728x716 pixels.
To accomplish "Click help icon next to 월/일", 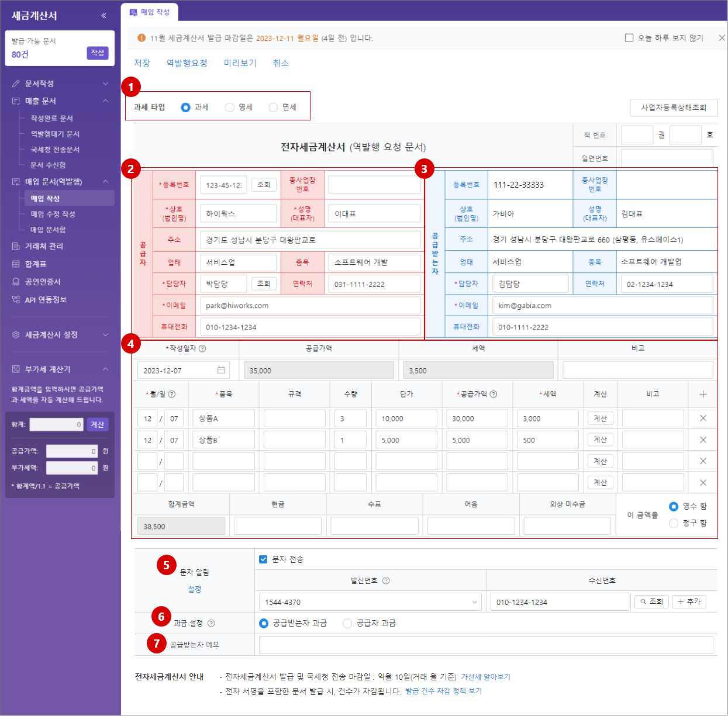I will pyautogui.click(x=172, y=394).
